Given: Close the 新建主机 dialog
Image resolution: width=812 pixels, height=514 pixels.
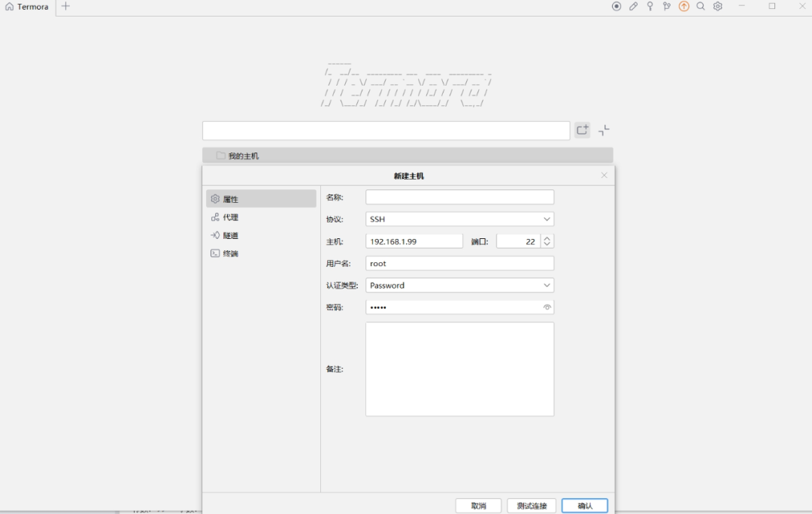Looking at the screenshot, I should pos(604,176).
